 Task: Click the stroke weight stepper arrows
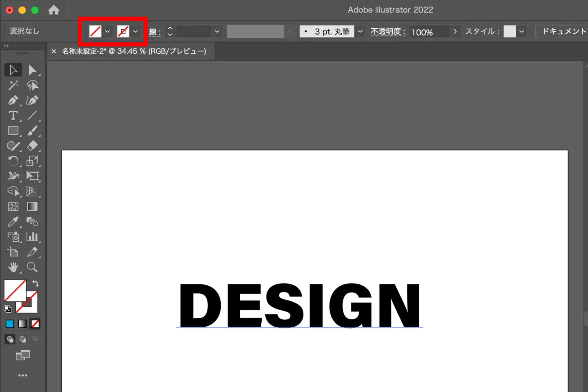(x=170, y=31)
